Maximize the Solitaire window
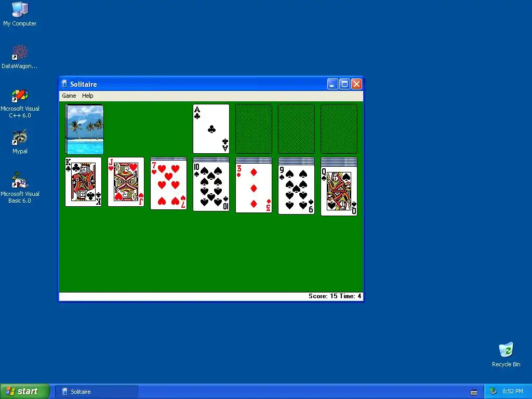 [344, 84]
